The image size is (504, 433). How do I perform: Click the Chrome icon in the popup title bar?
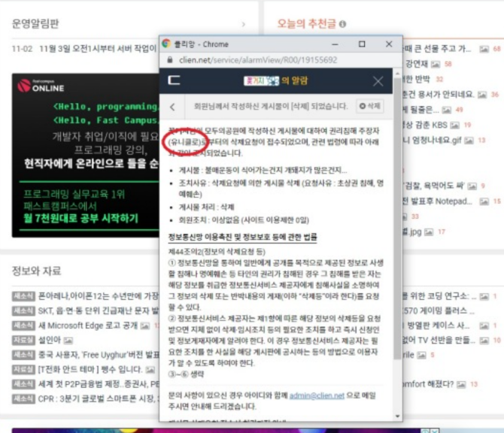tap(166, 44)
